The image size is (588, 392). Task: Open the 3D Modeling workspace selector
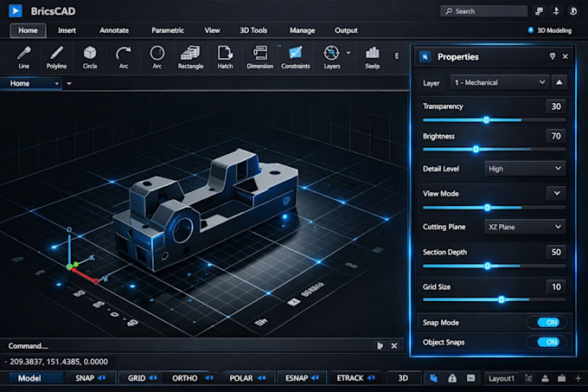click(x=550, y=30)
